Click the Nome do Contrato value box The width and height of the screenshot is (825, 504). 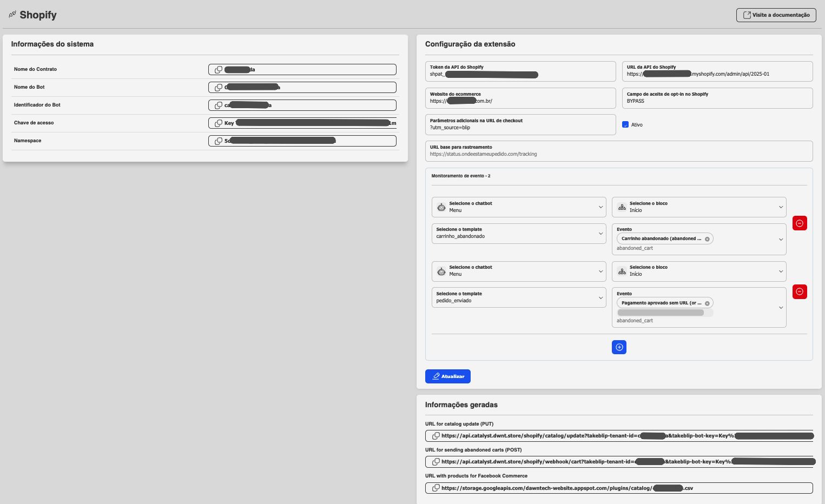(302, 70)
